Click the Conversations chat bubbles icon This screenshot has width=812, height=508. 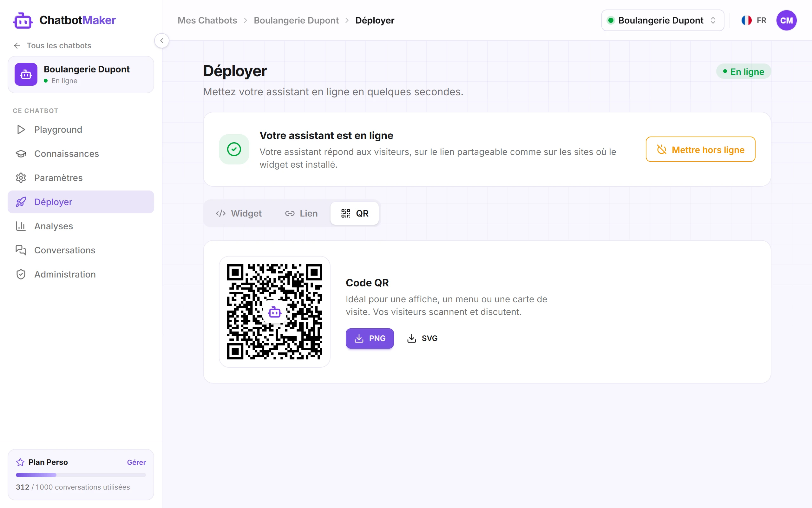coord(21,250)
